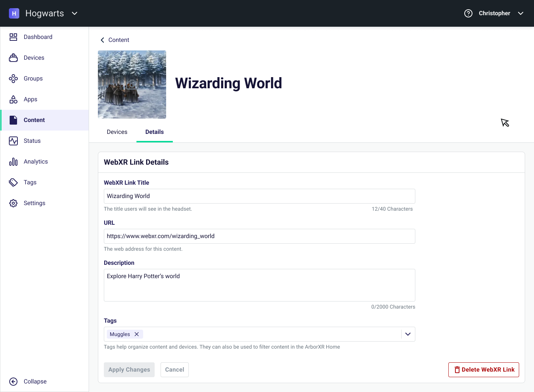Viewport: 534px width, 392px height.
Task: Switch to the Devices tab
Action: (117, 132)
